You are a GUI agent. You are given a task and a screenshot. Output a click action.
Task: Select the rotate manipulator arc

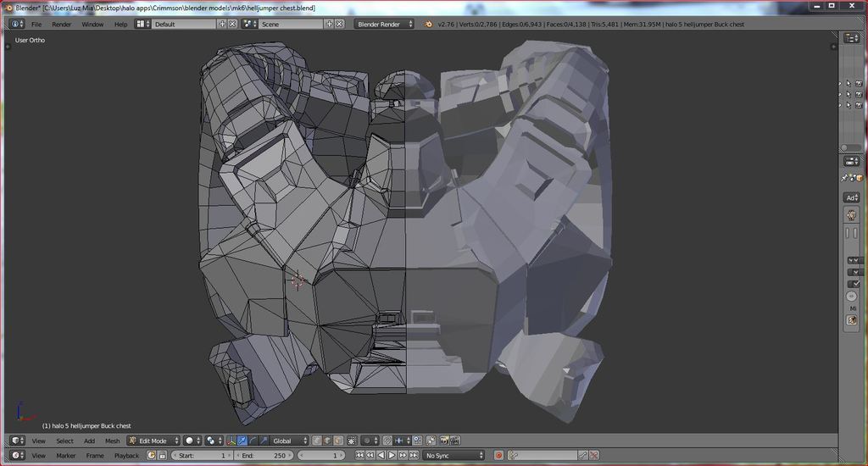point(253,441)
